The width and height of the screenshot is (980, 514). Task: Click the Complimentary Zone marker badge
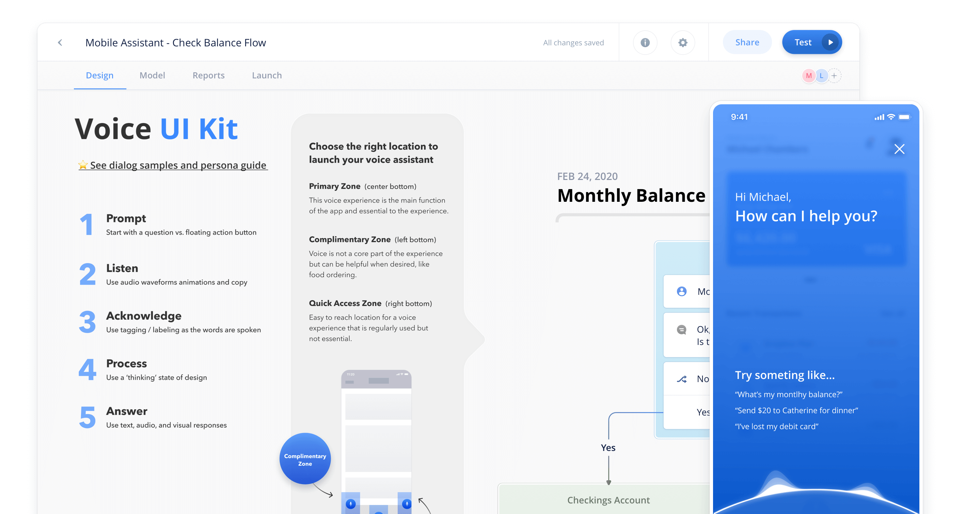click(x=305, y=459)
